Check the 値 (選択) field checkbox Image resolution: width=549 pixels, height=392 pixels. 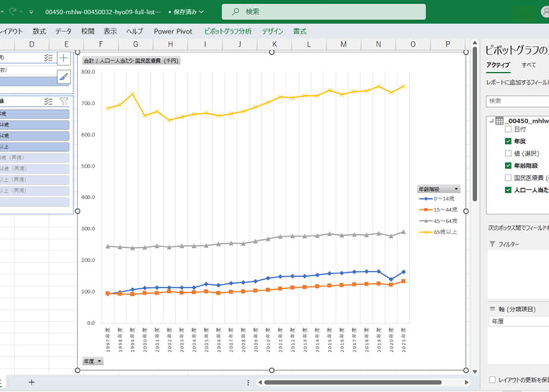508,153
